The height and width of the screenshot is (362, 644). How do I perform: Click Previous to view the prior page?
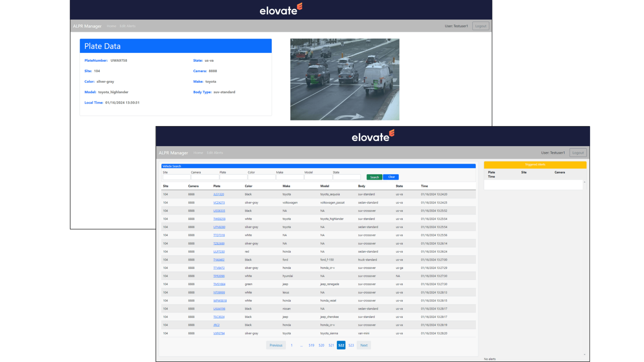[276, 345]
